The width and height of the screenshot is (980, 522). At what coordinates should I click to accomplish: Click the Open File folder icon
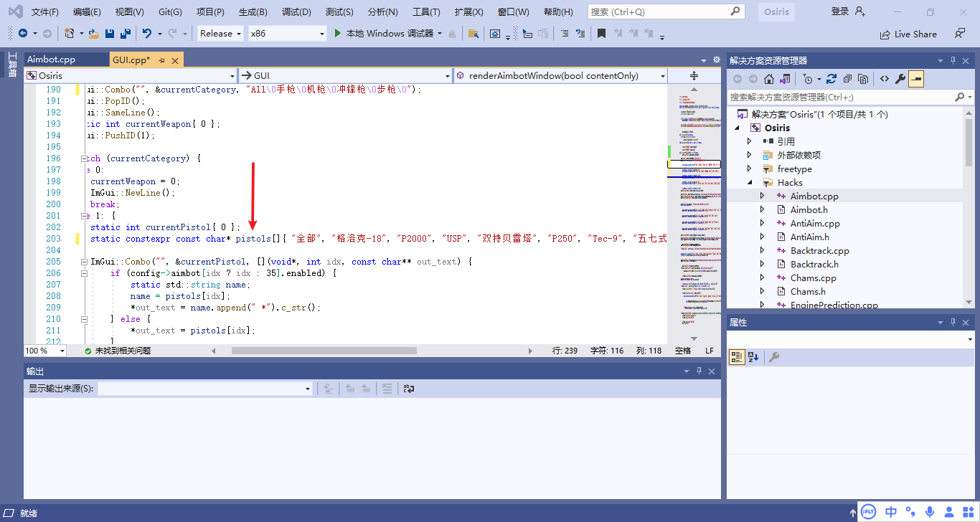[x=94, y=33]
